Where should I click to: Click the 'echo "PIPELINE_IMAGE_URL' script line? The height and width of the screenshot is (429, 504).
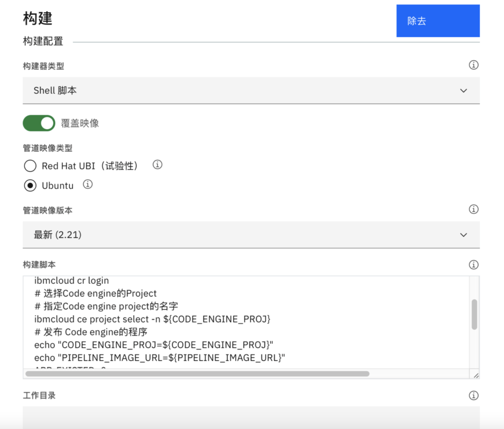(160, 358)
